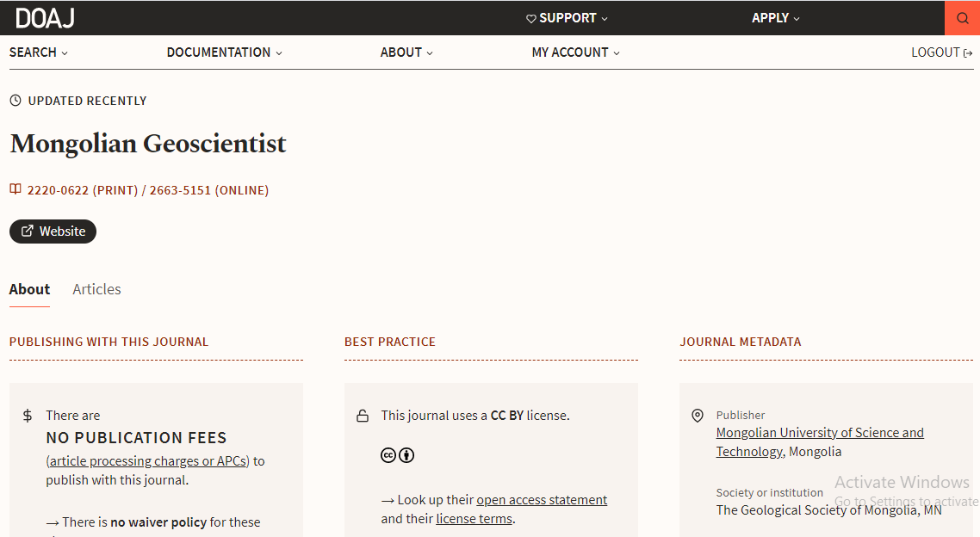Open the Apply menu
The width and height of the screenshot is (980, 537).
coord(776,18)
